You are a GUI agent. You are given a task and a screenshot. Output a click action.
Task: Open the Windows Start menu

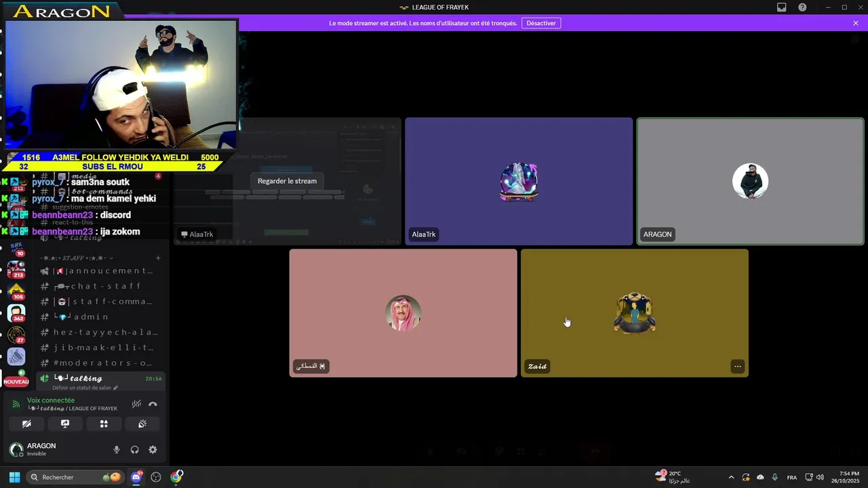(x=14, y=477)
